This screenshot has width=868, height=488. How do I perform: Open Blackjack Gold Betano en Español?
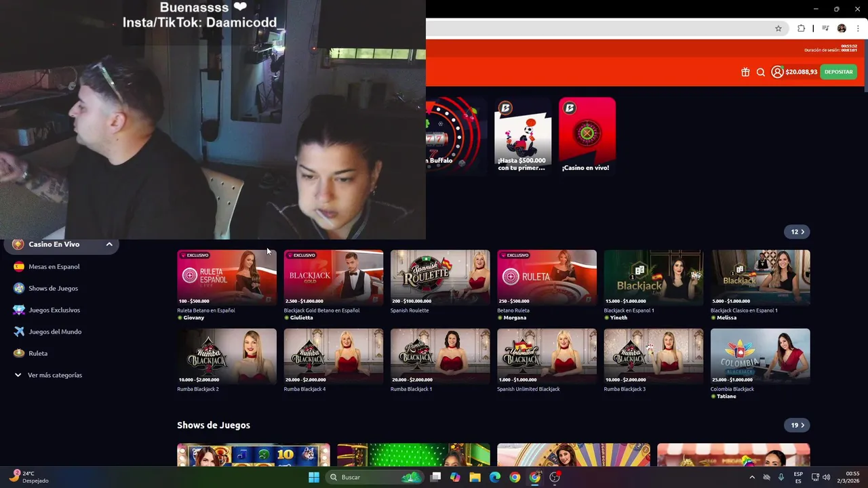click(334, 277)
